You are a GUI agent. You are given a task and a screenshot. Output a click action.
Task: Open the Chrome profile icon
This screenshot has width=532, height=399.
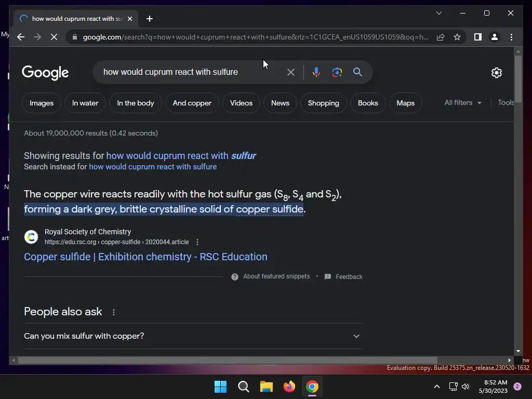pos(495,37)
